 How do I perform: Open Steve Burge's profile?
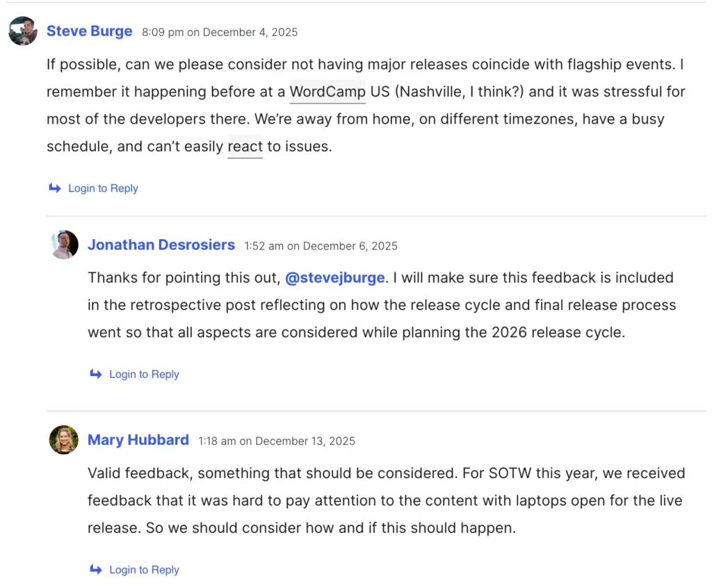[89, 31]
